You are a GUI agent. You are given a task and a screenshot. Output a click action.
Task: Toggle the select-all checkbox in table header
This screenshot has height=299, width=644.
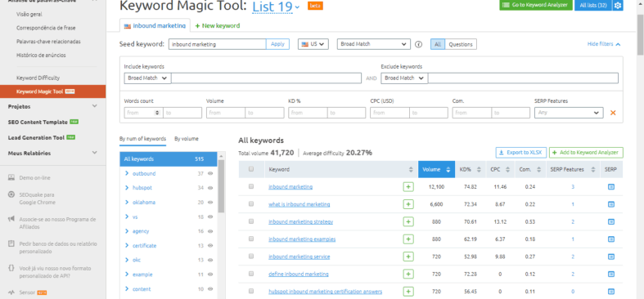point(251,169)
